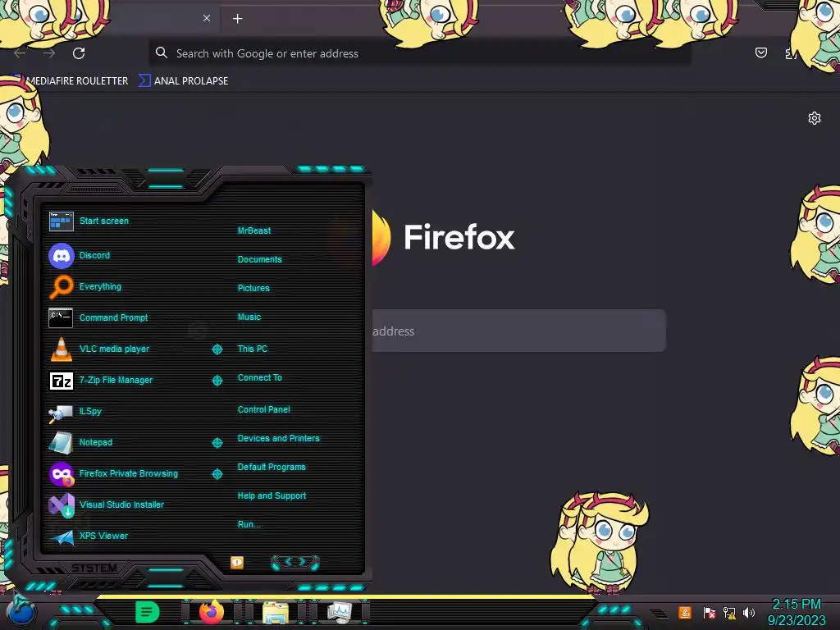Screen dimensions: 840x630
Task: Open the second bookmarks toolbar item
Action: (183, 81)
